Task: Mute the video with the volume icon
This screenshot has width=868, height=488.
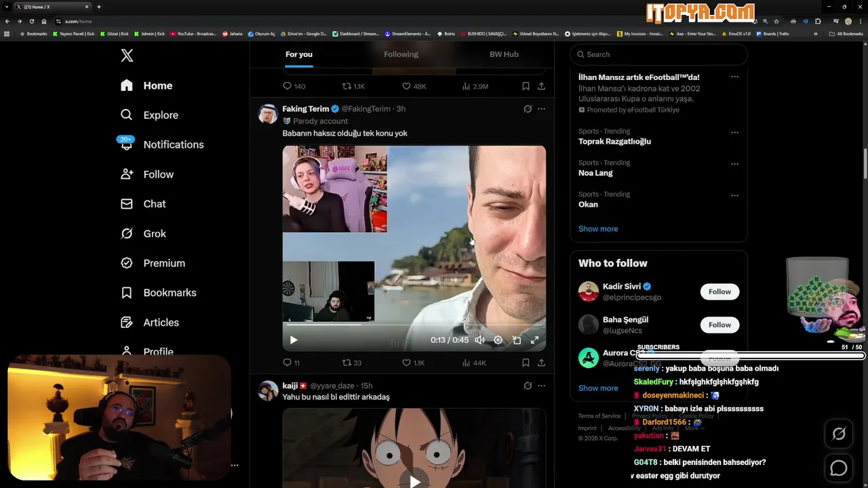Action: 479,340
